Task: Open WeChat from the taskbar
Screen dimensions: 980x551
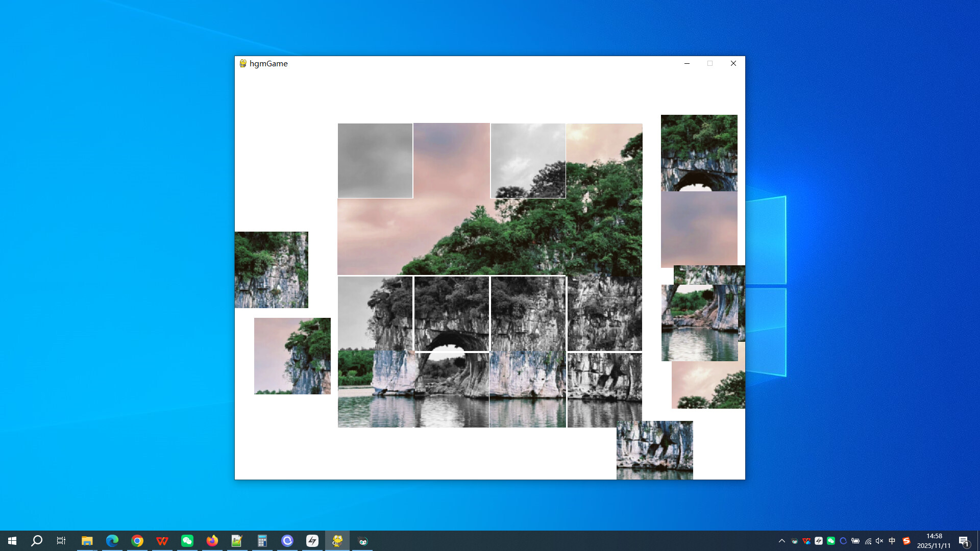Action: coord(187,541)
